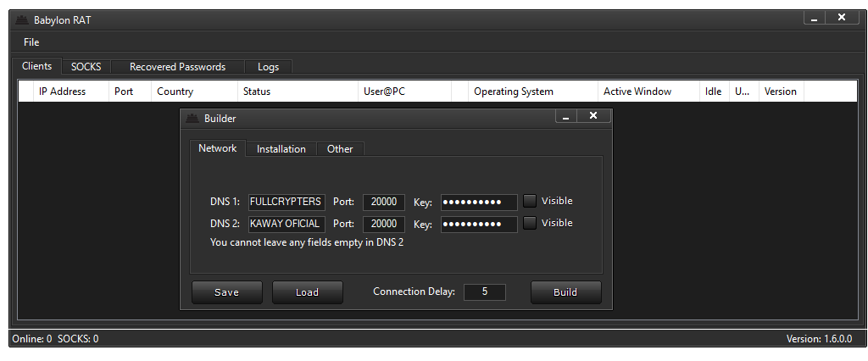Open the Logs tab

(x=269, y=66)
